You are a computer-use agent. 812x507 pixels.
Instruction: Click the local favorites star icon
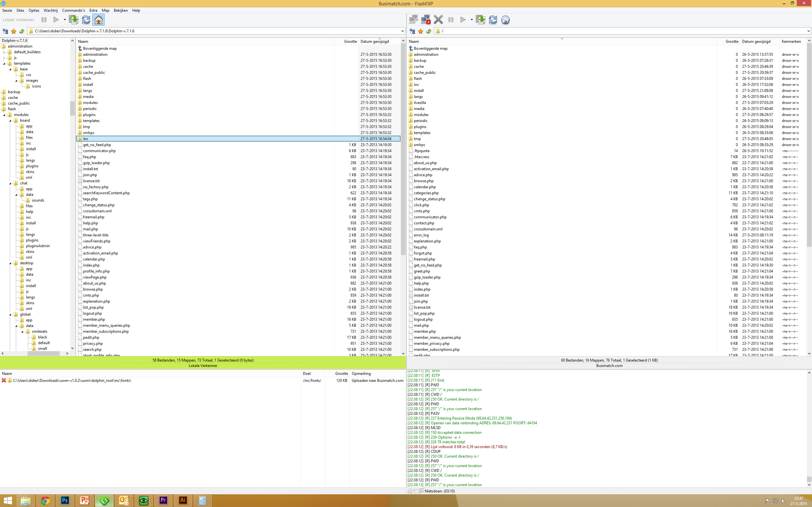14,31
